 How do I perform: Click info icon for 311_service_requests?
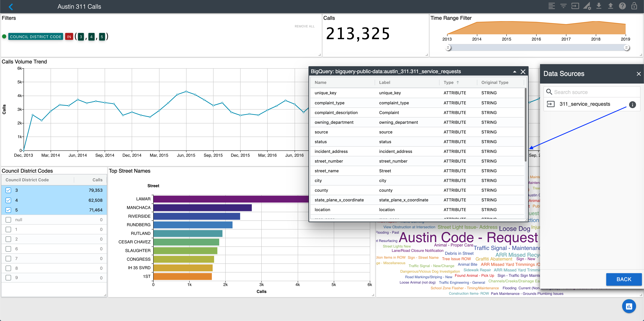click(633, 105)
